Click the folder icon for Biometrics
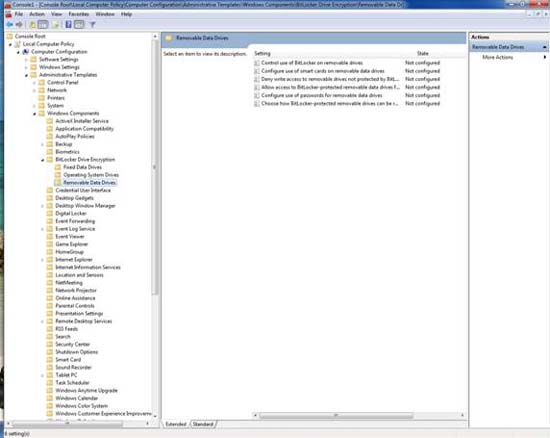Screen dimensions: 550x438 click(50, 152)
